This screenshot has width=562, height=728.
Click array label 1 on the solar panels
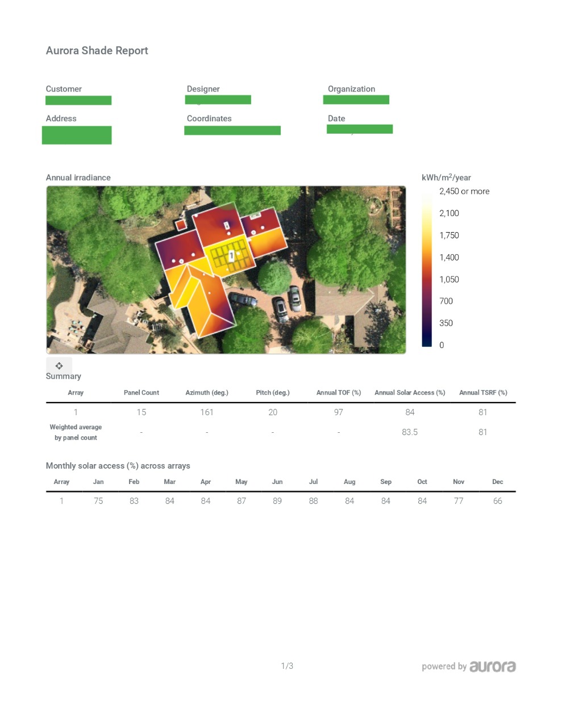[x=231, y=257]
